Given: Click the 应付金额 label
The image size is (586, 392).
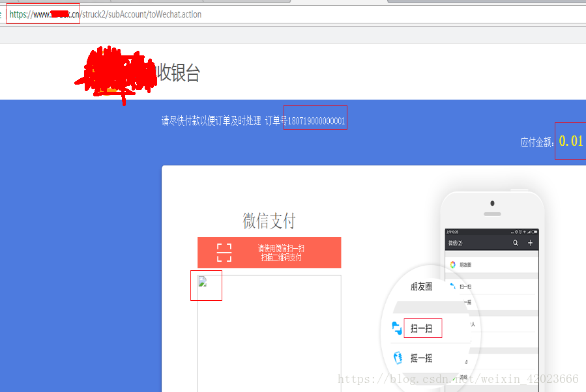Looking at the screenshot, I should (x=537, y=142).
